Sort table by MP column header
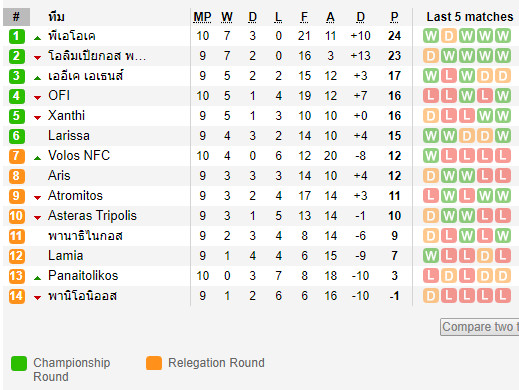This screenshot has width=519, height=390. pos(202,17)
